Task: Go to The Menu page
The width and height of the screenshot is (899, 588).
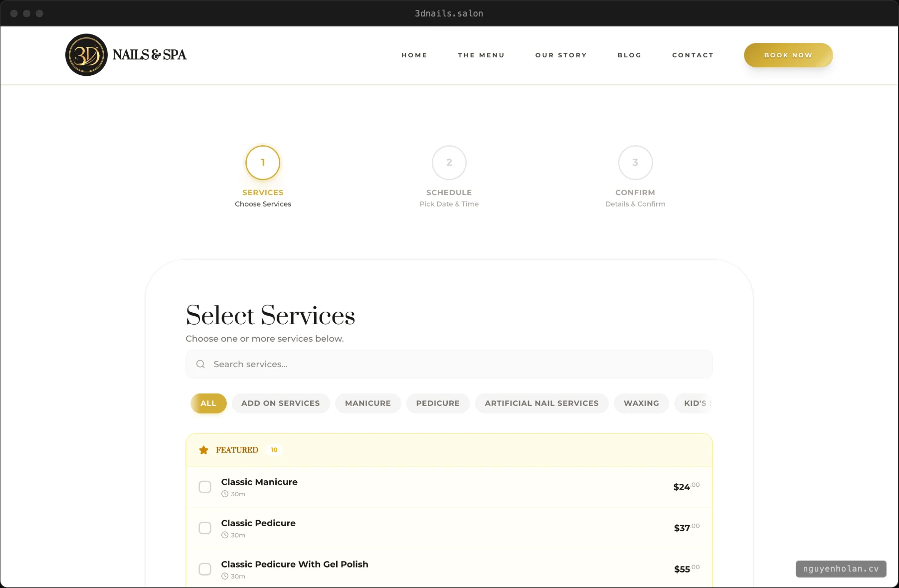Action: tap(481, 55)
